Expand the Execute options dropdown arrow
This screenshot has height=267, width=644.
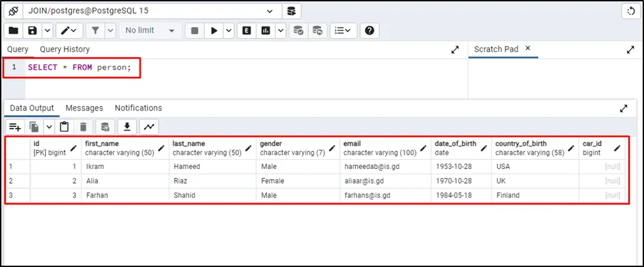228,30
